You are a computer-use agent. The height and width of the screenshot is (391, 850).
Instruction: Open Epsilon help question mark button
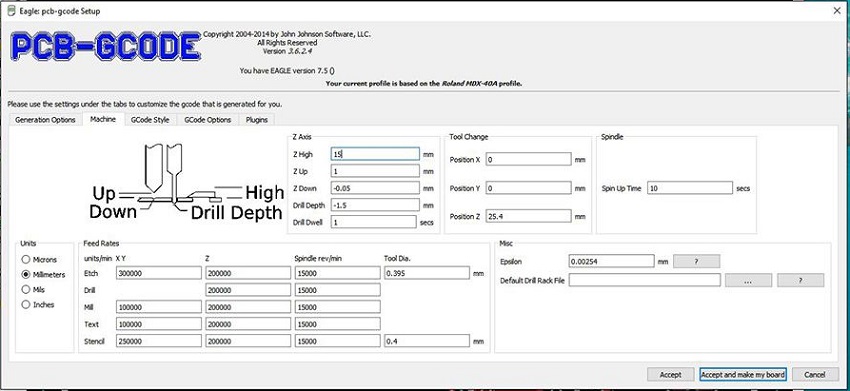(x=696, y=261)
